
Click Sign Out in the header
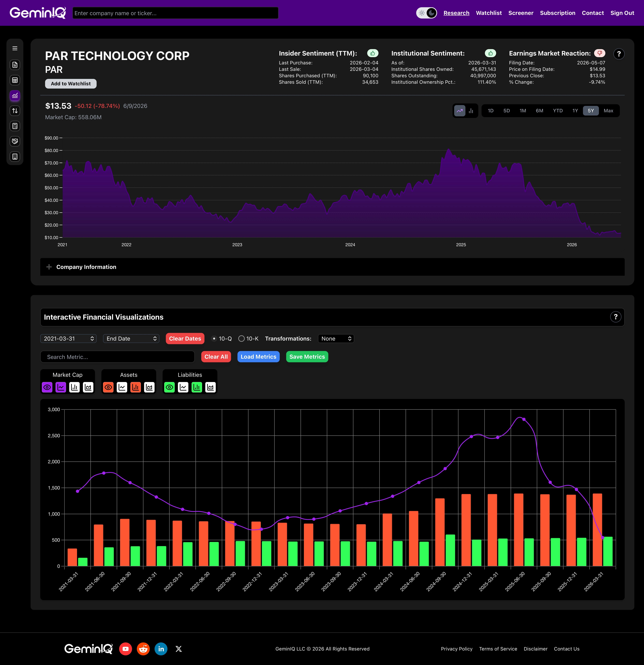(622, 13)
